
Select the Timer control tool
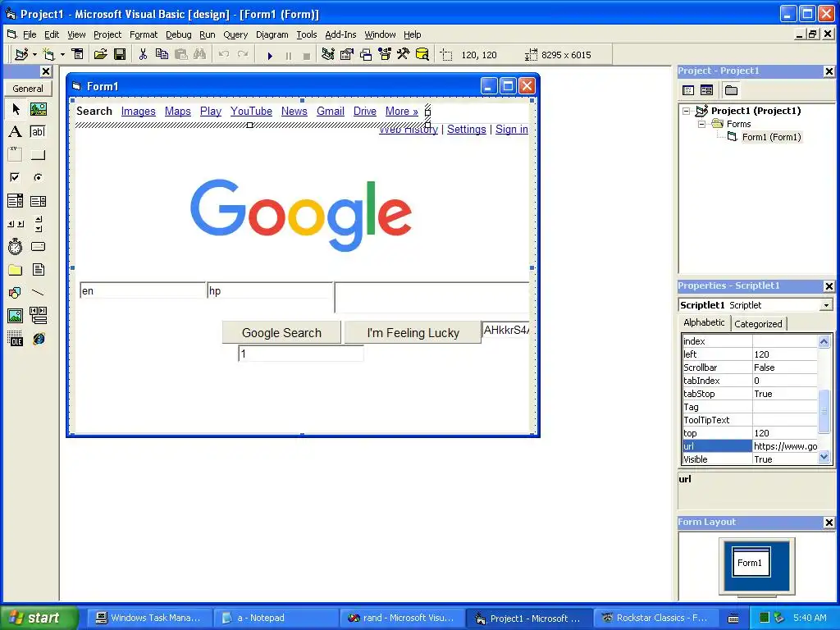click(x=16, y=246)
